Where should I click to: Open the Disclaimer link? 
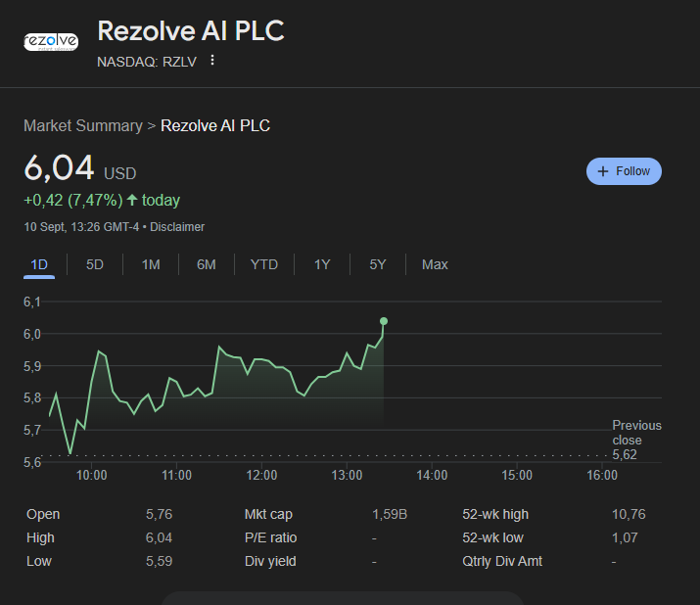(177, 227)
